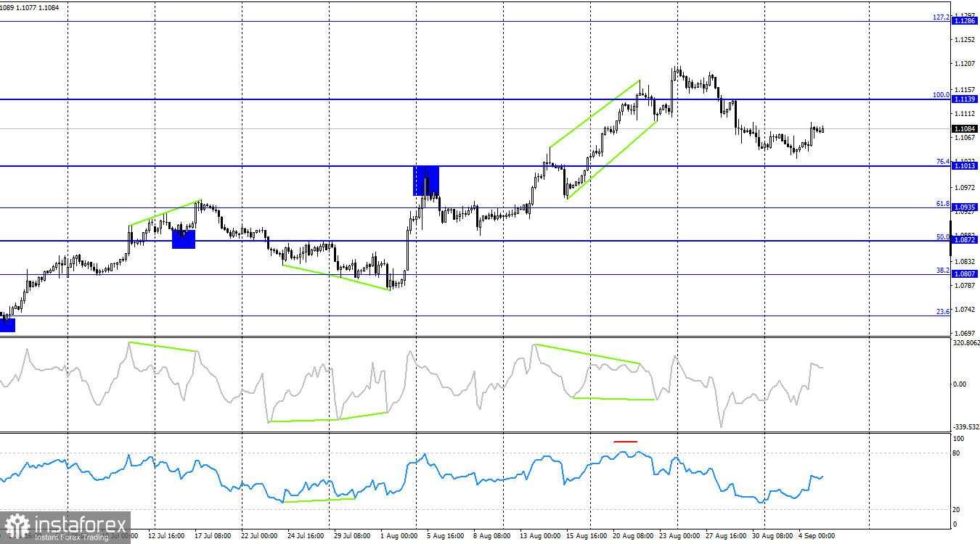This screenshot has width=980, height=544.
Task: Select the 38.2 Fibonacci label
Action: [x=943, y=271]
